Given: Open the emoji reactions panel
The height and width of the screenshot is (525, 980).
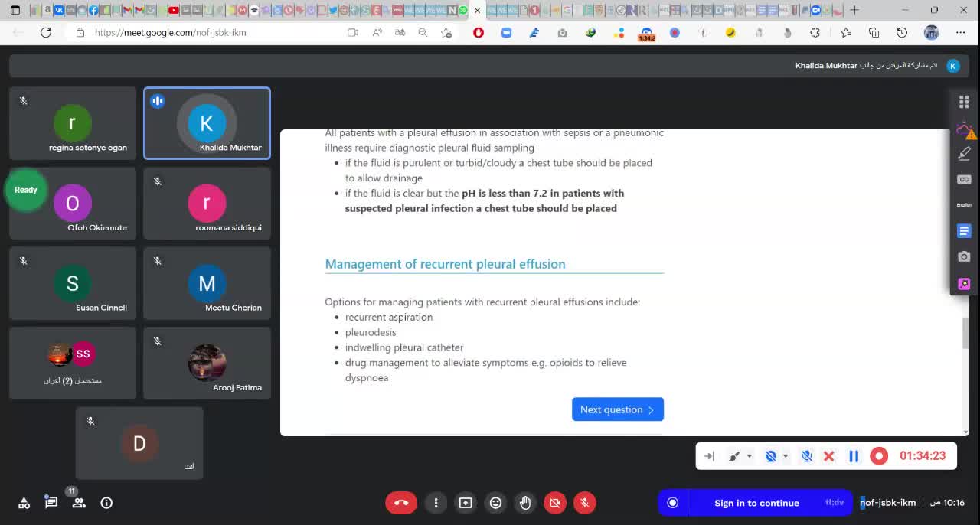Looking at the screenshot, I should [495, 503].
